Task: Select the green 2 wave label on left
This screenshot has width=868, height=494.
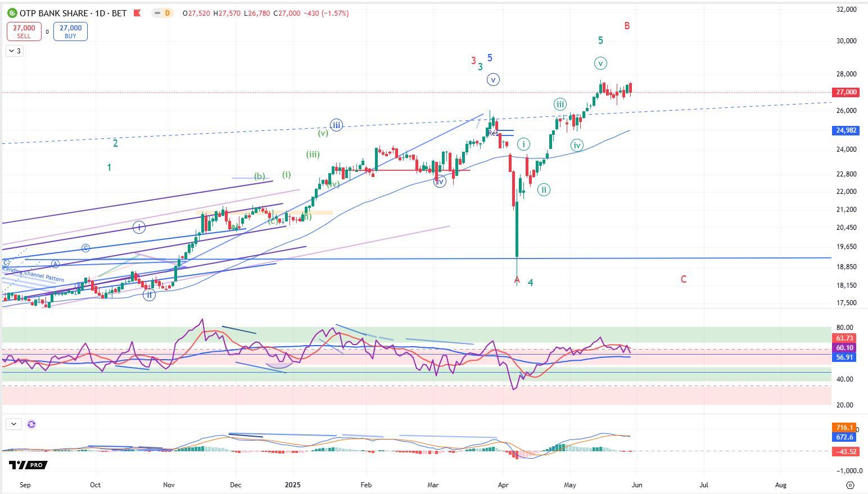Action: [115, 143]
